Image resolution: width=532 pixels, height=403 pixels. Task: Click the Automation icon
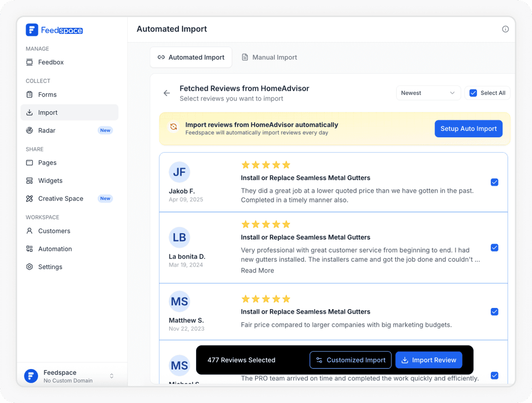pos(30,249)
